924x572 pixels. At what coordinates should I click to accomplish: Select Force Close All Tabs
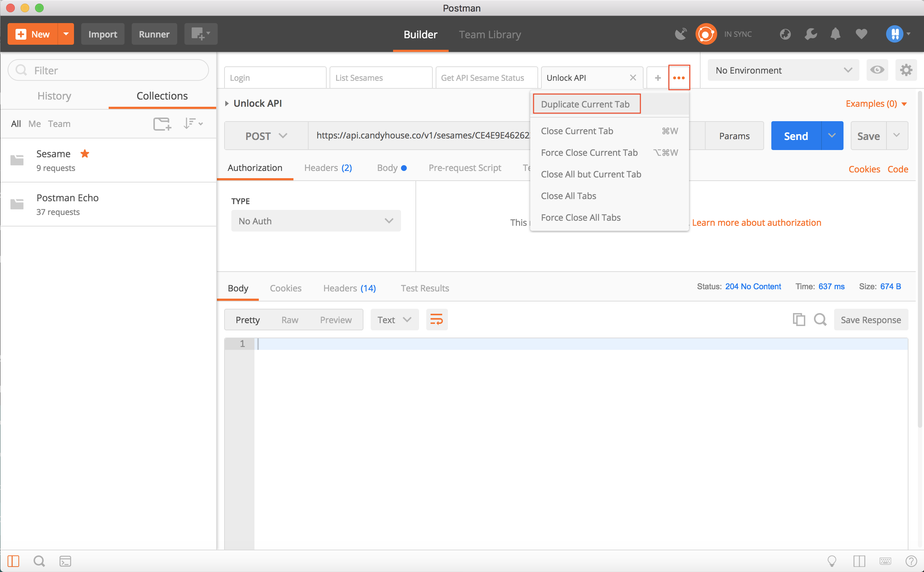[x=609, y=217]
